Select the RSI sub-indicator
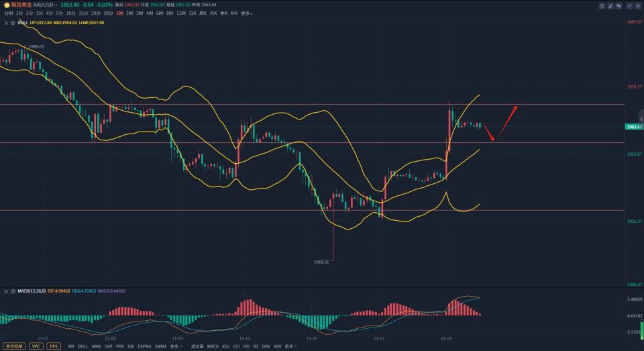This screenshot has width=644, height=351. tap(246, 346)
